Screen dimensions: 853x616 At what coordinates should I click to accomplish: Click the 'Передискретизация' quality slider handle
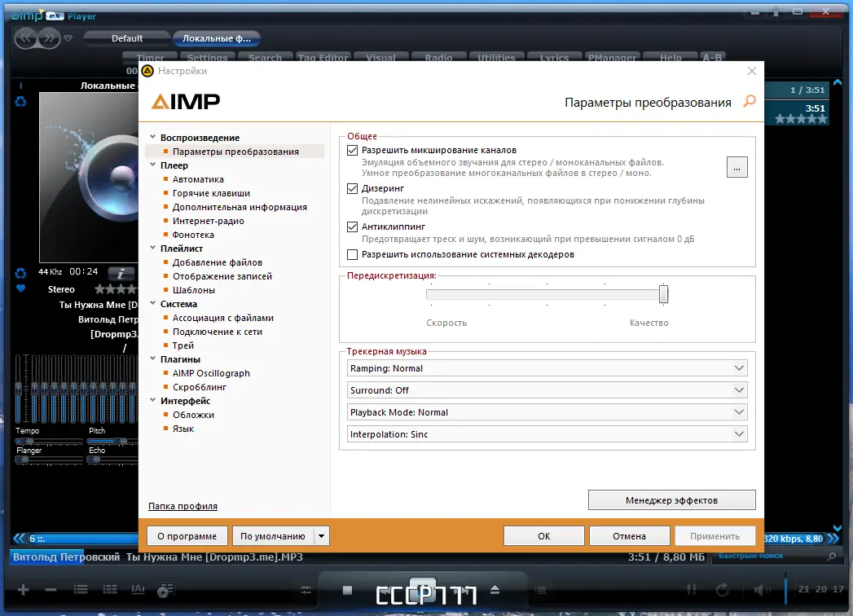pyautogui.click(x=664, y=294)
